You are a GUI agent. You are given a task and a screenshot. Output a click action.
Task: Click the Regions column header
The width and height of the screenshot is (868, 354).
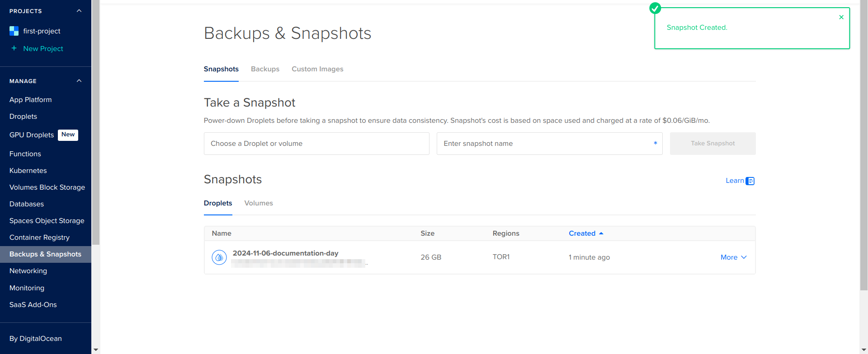(506, 233)
